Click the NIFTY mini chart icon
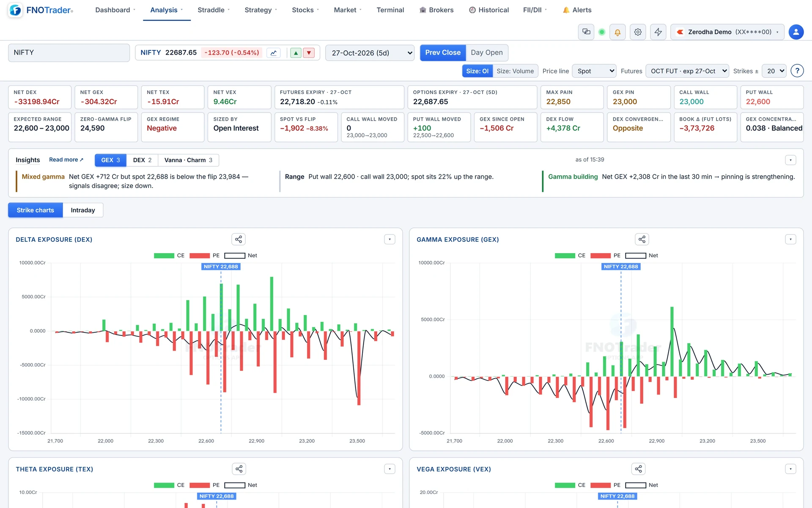This screenshot has width=812, height=508. pos(274,53)
